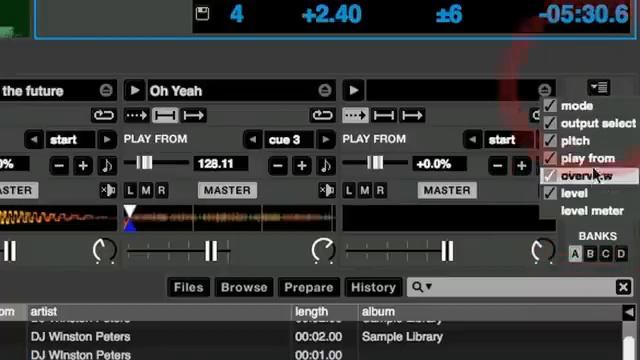Screen dimensions: 640x360
Task: Eject the Oh Yeah sample
Action: (325, 90)
